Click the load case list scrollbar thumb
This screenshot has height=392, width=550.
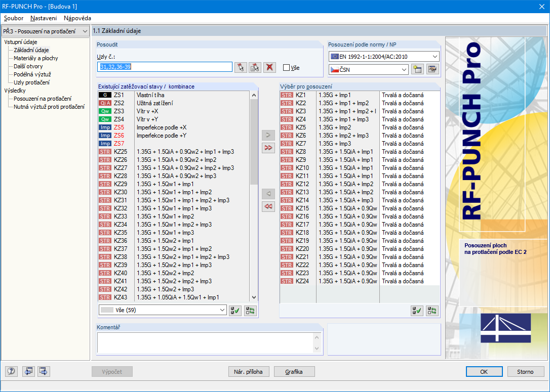[x=254, y=142]
